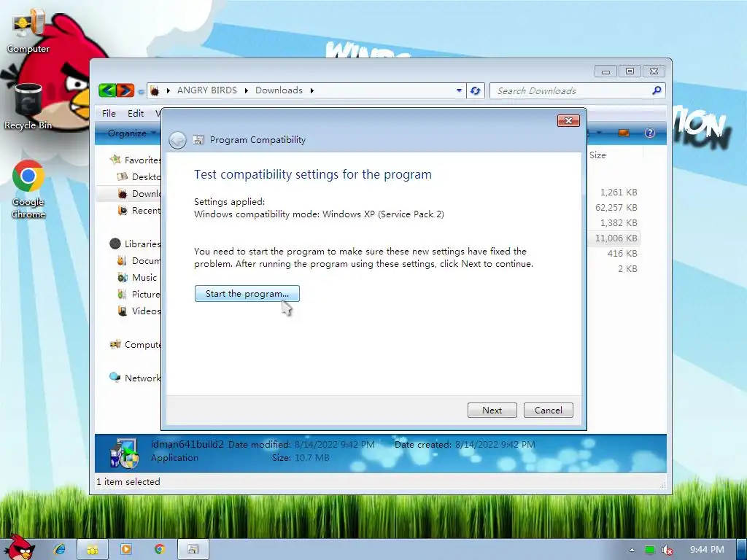Select Downloads in the address bar
This screenshot has height=560, width=747.
pyautogui.click(x=279, y=90)
